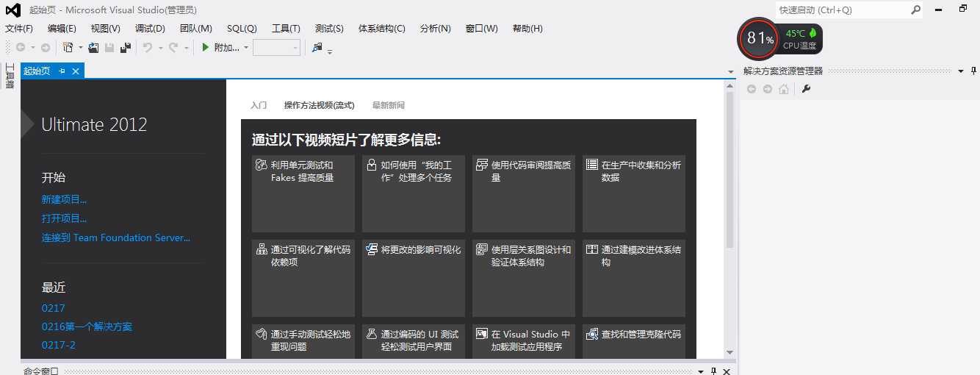Open the 体系结构(C) menu
This screenshot has height=375, width=980.
pos(382,29)
